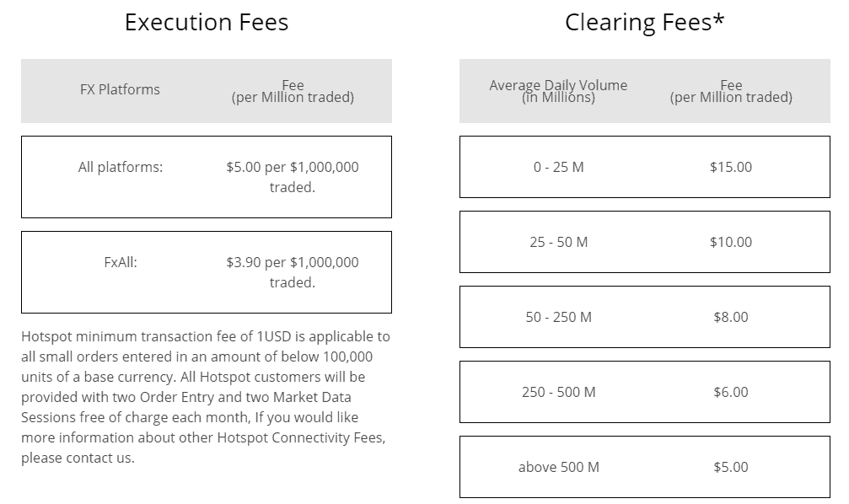Screen dimensions: 849x504
Task: Select the 25 - 50 M volume tier
Action: pyautogui.click(x=558, y=242)
